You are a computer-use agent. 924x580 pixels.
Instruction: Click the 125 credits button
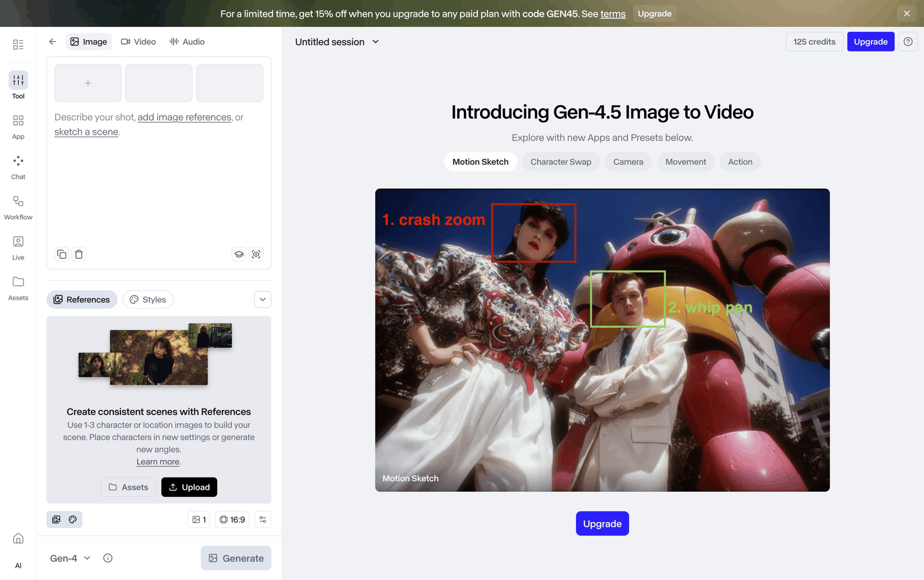pos(814,42)
